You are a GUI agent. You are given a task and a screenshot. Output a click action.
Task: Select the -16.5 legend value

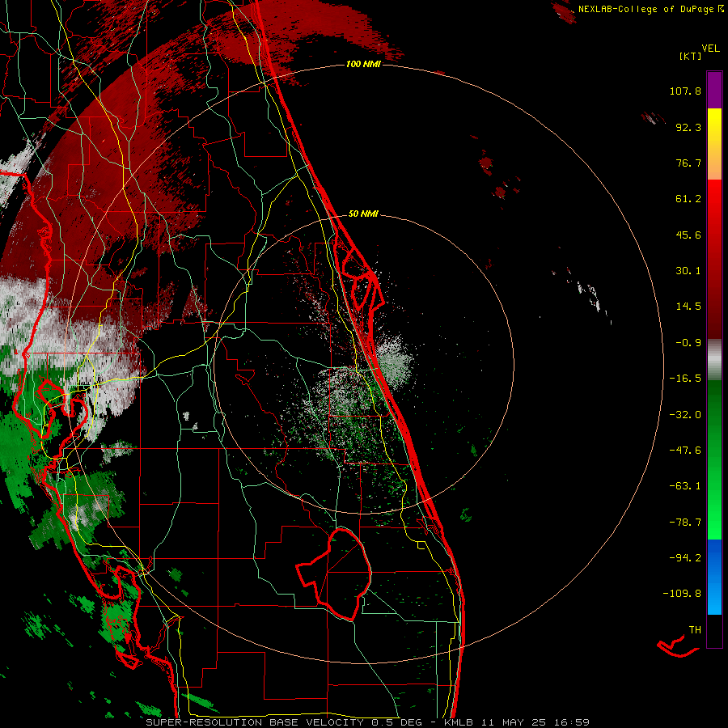685,379
